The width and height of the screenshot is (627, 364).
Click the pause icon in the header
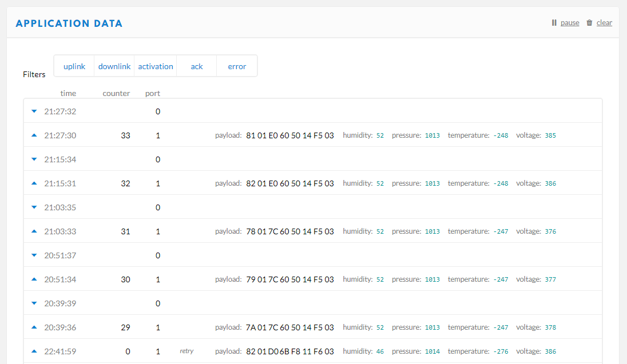click(553, 22)
